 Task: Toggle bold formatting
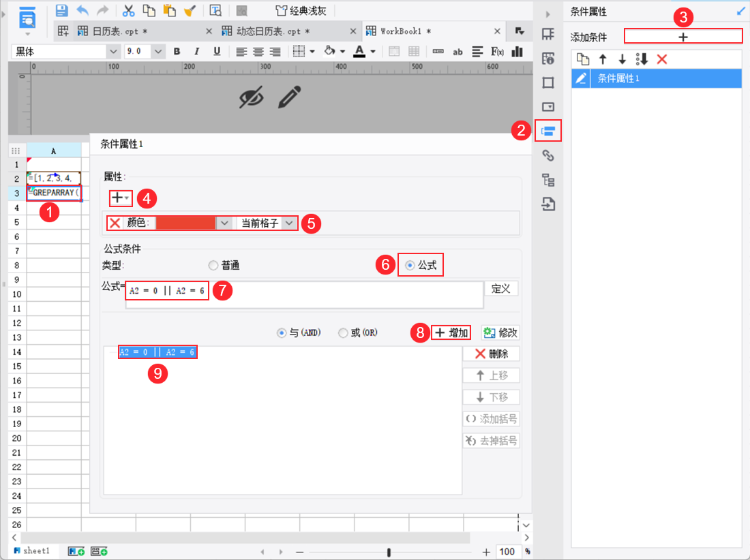point(177,51)
